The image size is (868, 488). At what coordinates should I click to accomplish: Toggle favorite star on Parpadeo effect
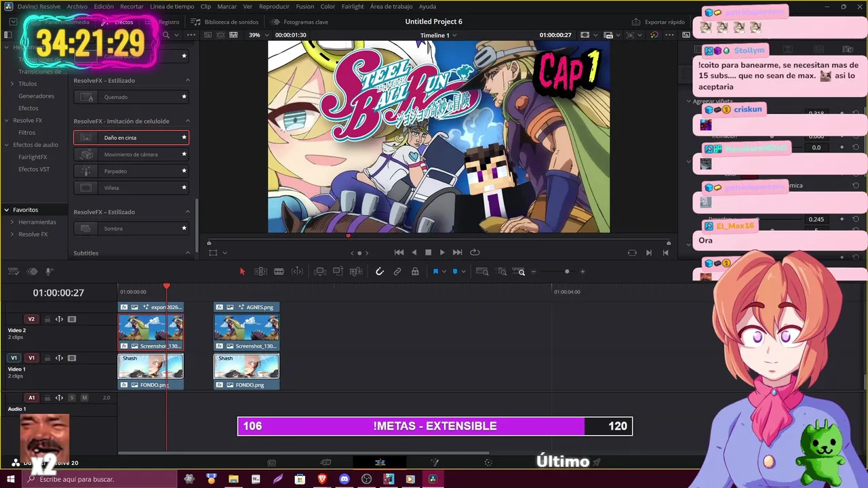(x=184, y=171)
